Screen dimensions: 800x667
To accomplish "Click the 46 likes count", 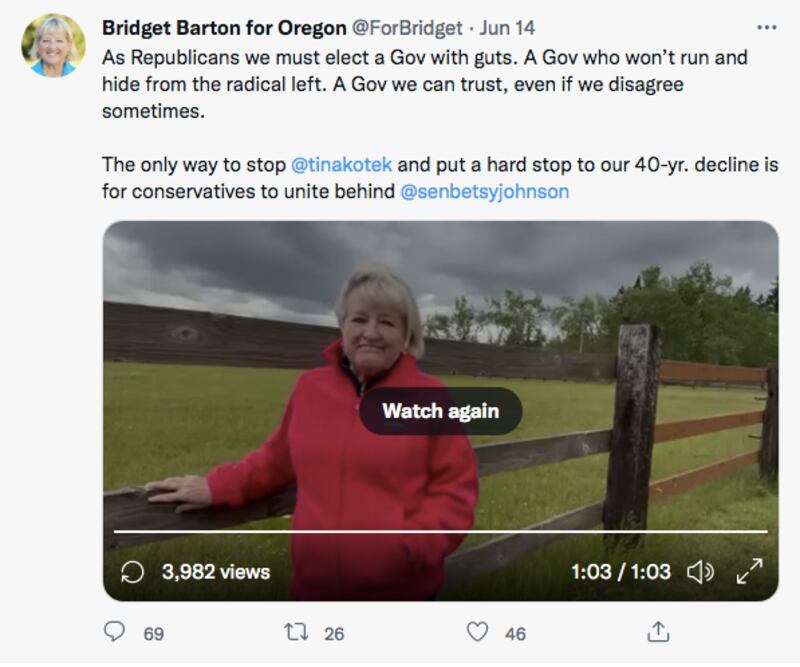I will (515, 634).
